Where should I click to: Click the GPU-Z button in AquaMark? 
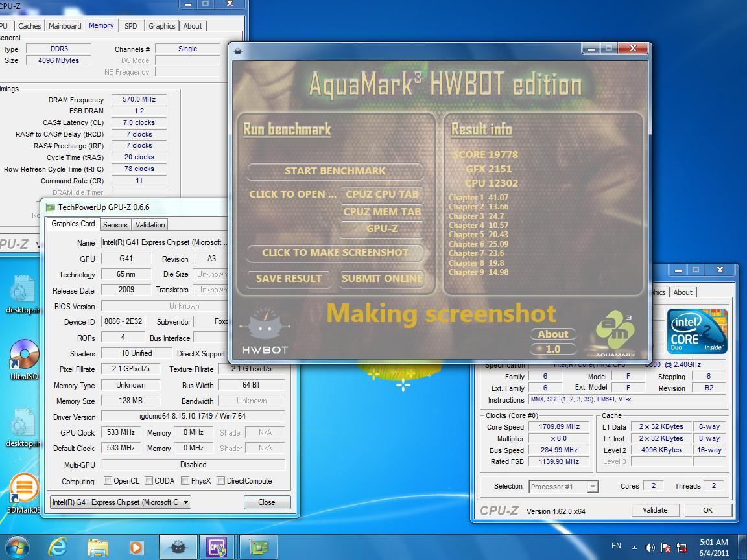[382, 229]
